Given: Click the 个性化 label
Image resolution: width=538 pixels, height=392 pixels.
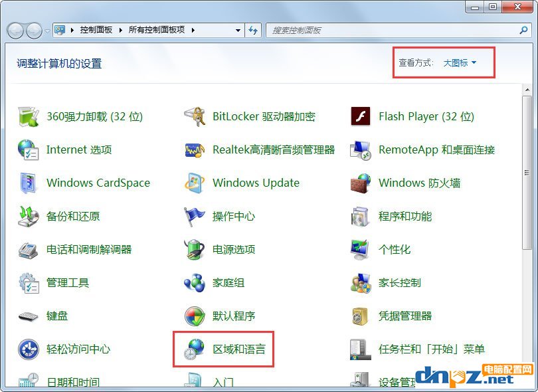Looking at the screenshot, I should point(395,250).
